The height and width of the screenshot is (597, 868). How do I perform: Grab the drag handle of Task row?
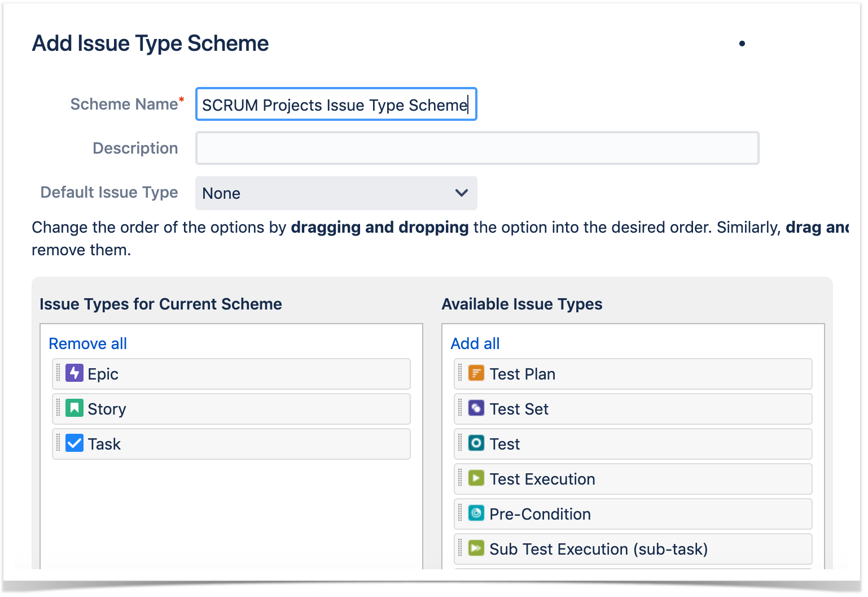58,443
